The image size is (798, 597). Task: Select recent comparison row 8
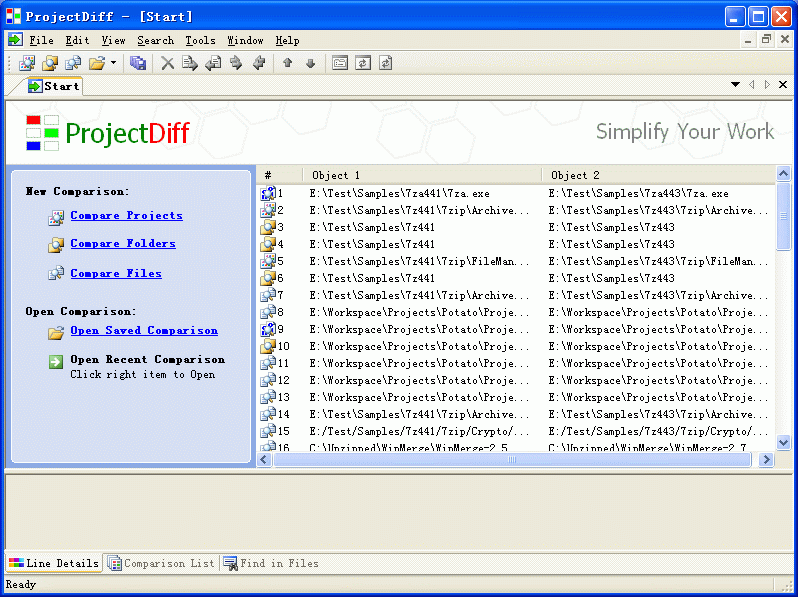pos(517,312)
